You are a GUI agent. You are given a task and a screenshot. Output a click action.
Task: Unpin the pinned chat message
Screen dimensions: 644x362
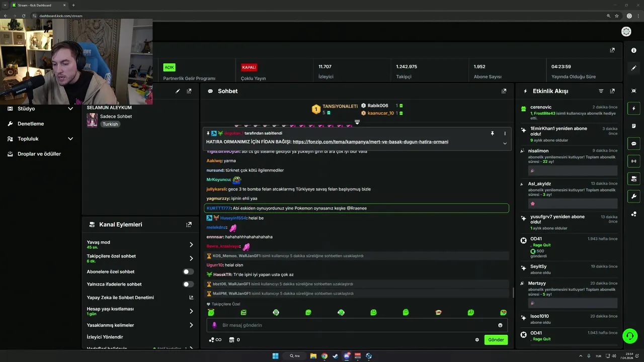click(492, 133)
